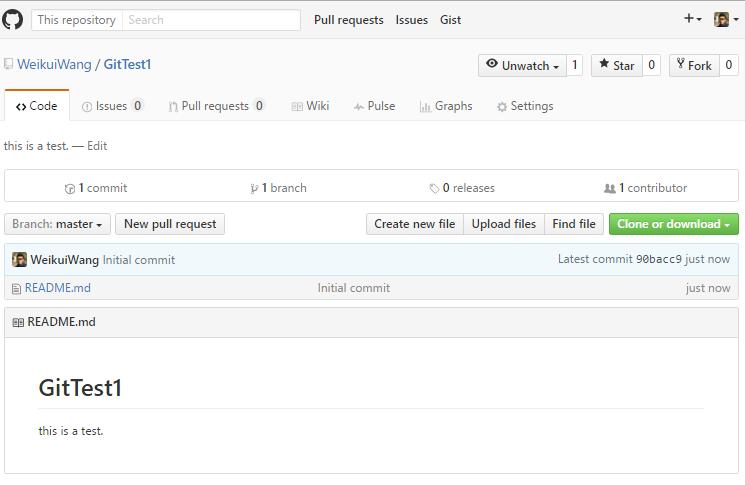Switch to the Issues tab
The height and width of the screenshot is (485, 745).
pyautogui.click(x=112, y=106)
